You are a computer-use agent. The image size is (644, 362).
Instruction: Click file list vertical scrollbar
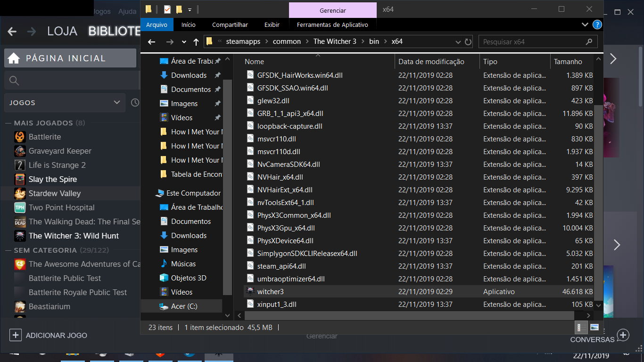click(x=599, y=203)
